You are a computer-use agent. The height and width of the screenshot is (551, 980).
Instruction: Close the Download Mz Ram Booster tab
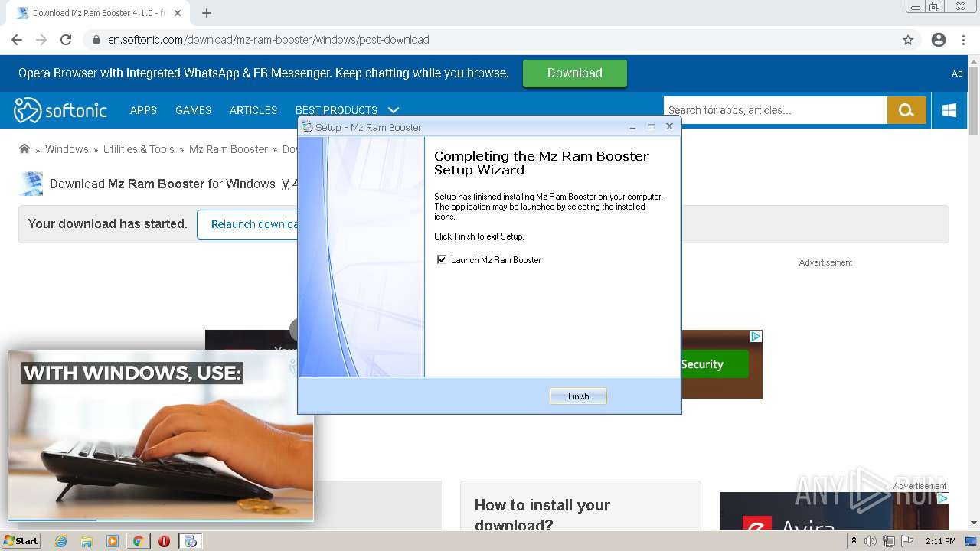(178, 13)
